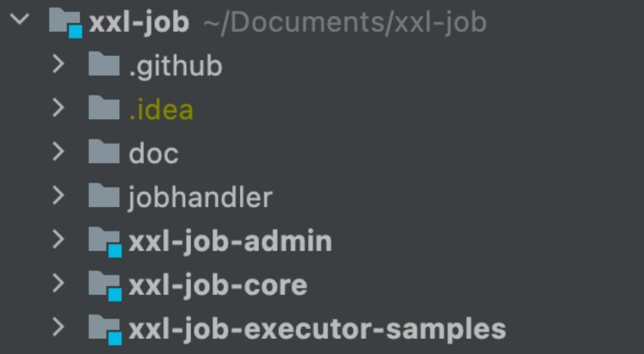This screenshot has height=354, width=644.
Task: Select the jobhandler folder name
Action: [200, 197]
